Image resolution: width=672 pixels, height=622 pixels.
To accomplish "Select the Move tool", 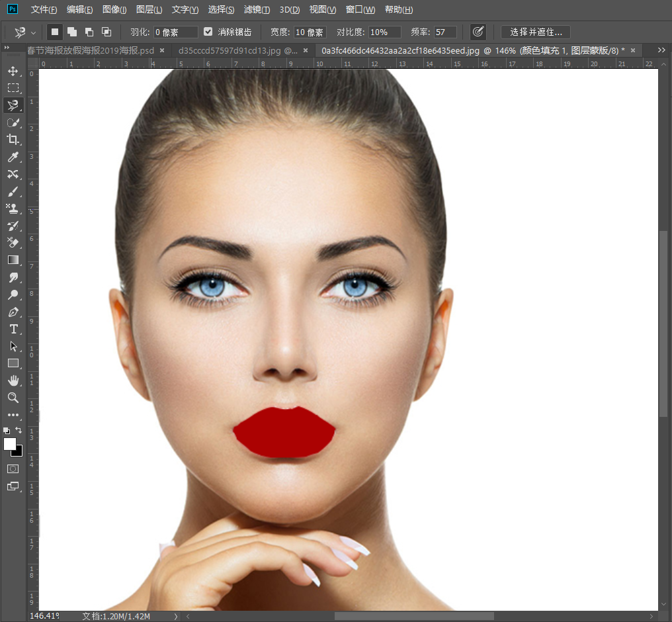I will pyautogui.click(x=13, y=71).
